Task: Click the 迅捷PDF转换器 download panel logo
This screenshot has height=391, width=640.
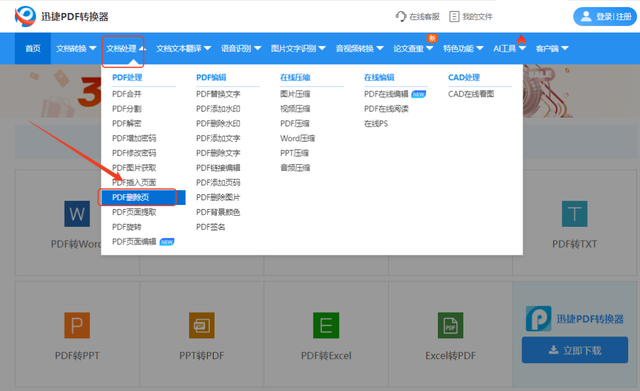Action: point(538,318)
